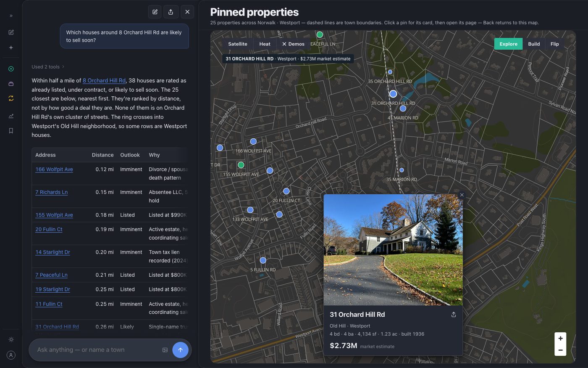
Task: Switch map to Satellite view
Action: click(238, 44)
